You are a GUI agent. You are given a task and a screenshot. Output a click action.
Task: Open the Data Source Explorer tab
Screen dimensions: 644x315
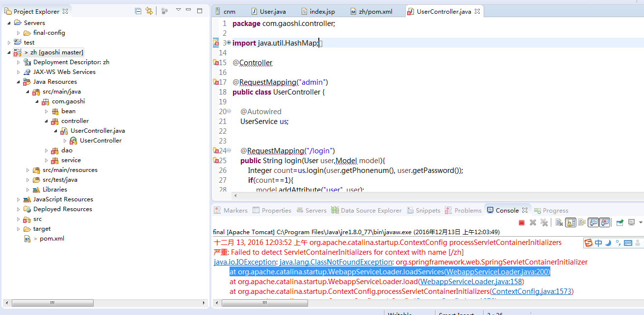click(366, 210)
